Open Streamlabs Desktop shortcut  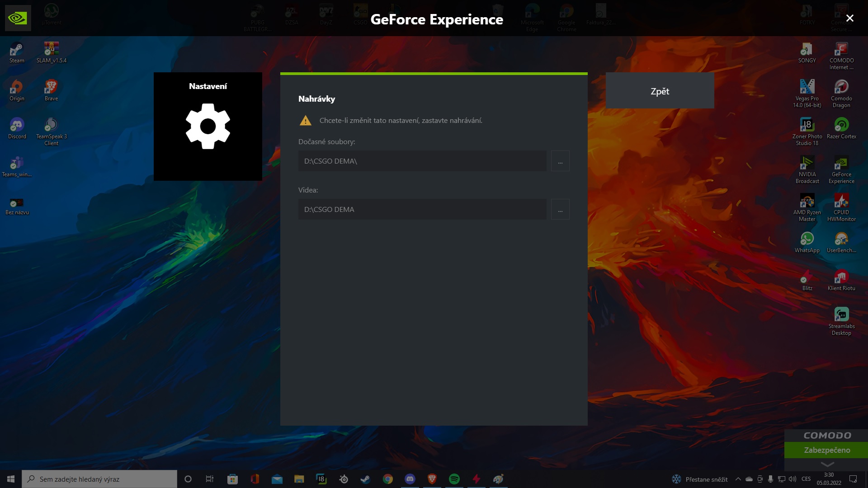[x=841, y=321]
